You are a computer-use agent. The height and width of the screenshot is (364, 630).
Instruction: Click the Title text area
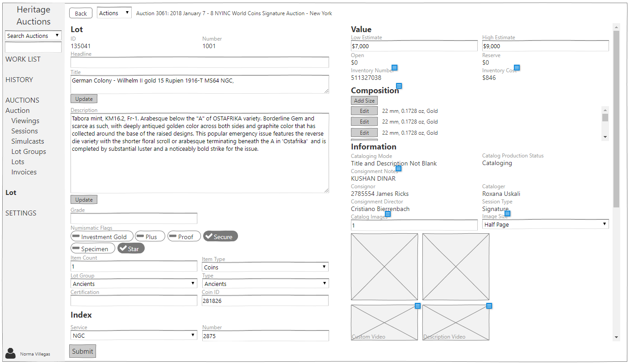(200, 84)
